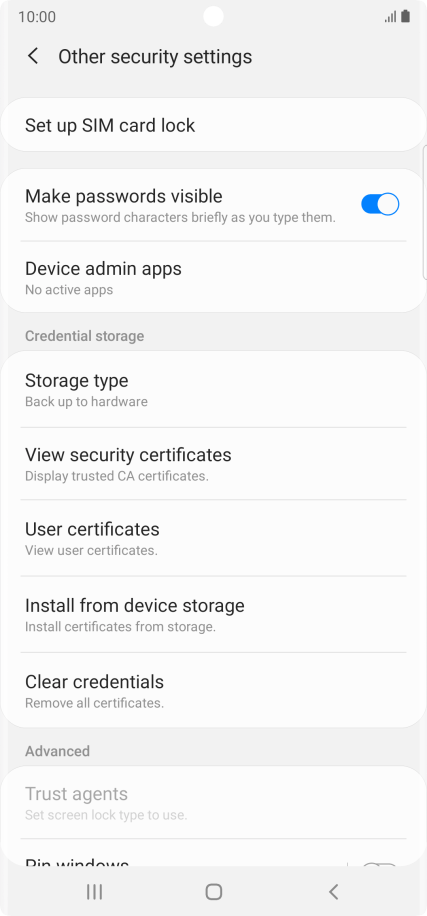Tap the battery icon in status bar
427x916 pixels.
[405, 16]
